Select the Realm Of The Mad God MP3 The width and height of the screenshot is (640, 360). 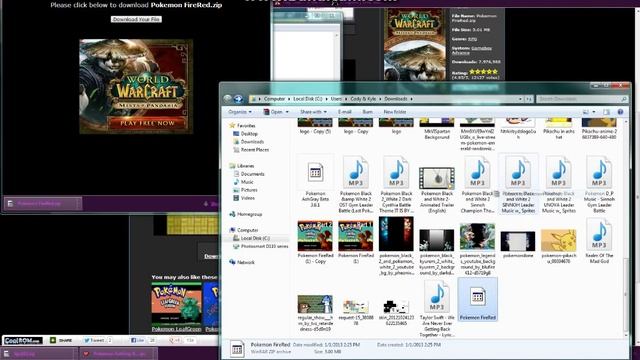[599, 242]
